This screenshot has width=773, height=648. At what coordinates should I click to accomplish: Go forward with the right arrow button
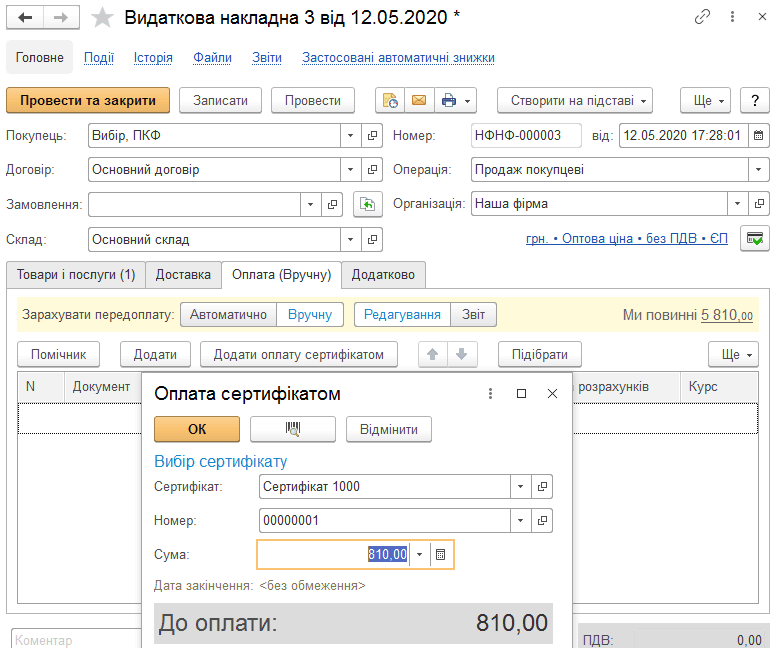pos(61,18)
